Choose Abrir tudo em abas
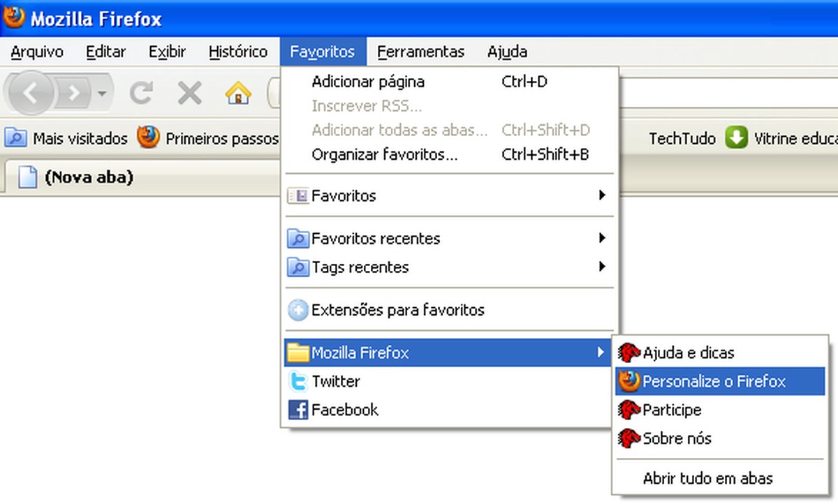The image size is (838, 504). coord(708,478)
